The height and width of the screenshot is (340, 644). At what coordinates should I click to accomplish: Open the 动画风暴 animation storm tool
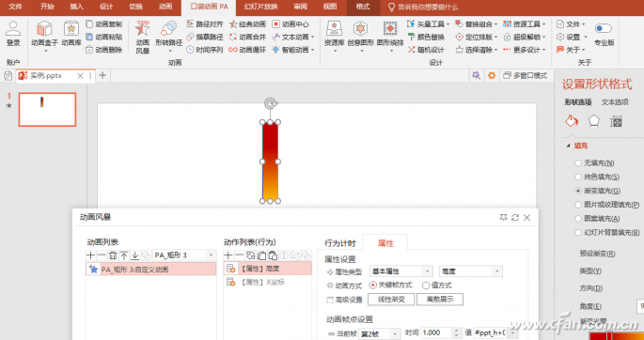[143, 37]
